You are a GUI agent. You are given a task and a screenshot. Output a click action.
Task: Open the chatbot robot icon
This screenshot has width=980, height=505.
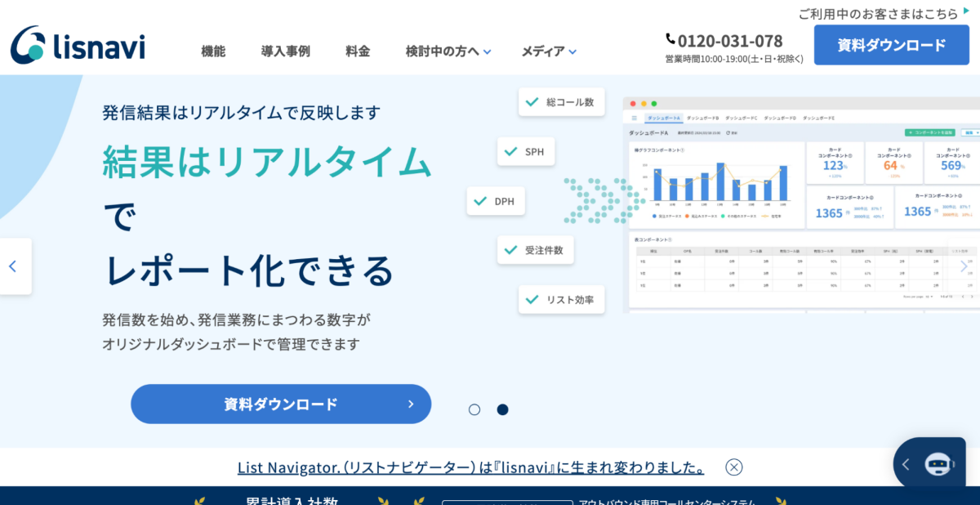point(938,464)
